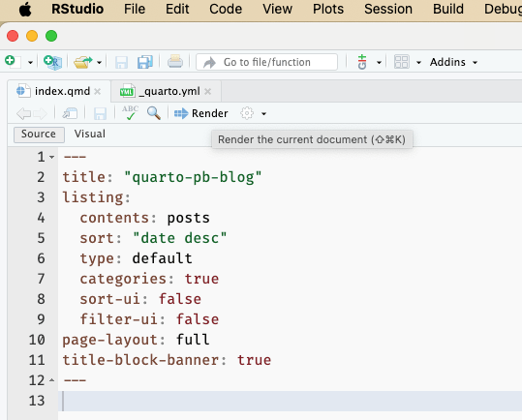
Task: Close the _quarto.yml tab
Action: click(x=208, y=91)
